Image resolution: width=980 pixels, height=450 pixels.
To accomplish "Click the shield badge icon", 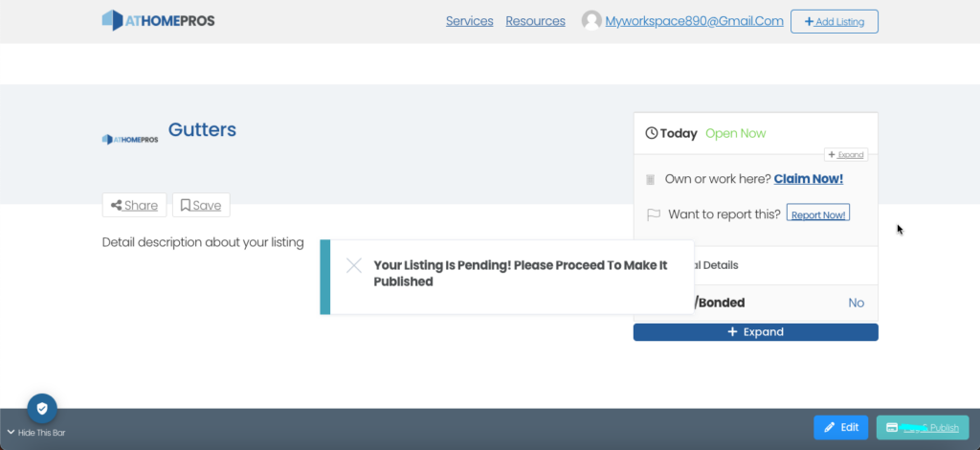I will pos(42,408).
